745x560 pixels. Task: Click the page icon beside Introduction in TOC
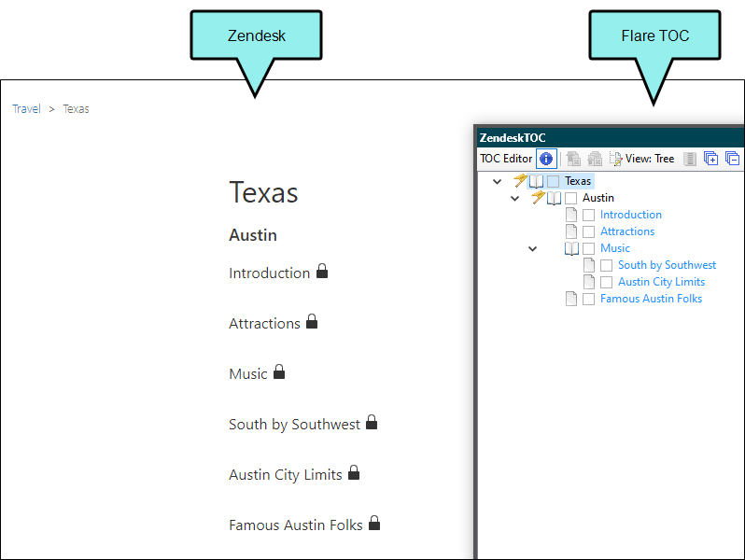[x=571, y=215]
